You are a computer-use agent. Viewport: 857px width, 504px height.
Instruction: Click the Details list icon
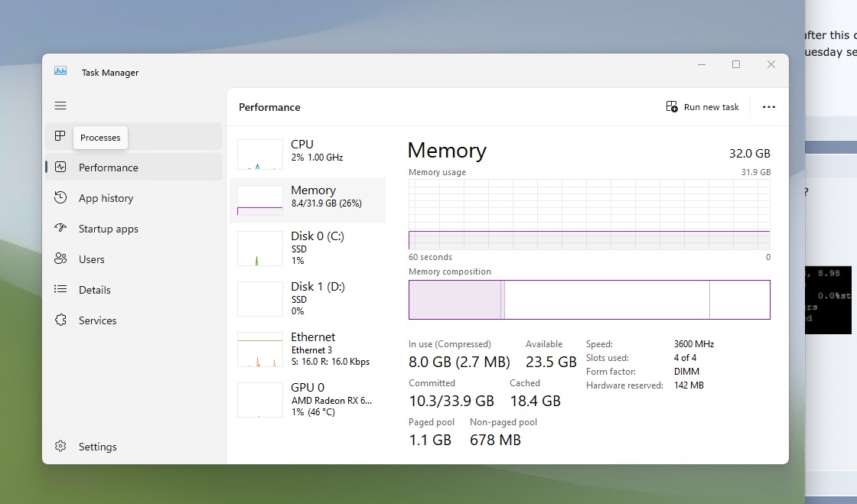tap(60, 289)
